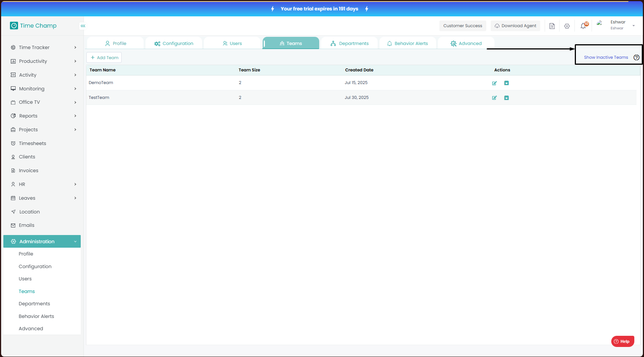Viewport: 644px width, 357px height.
Task: Collapse the sidebar with double-chevron icon
Action: (x=83, y=26)
